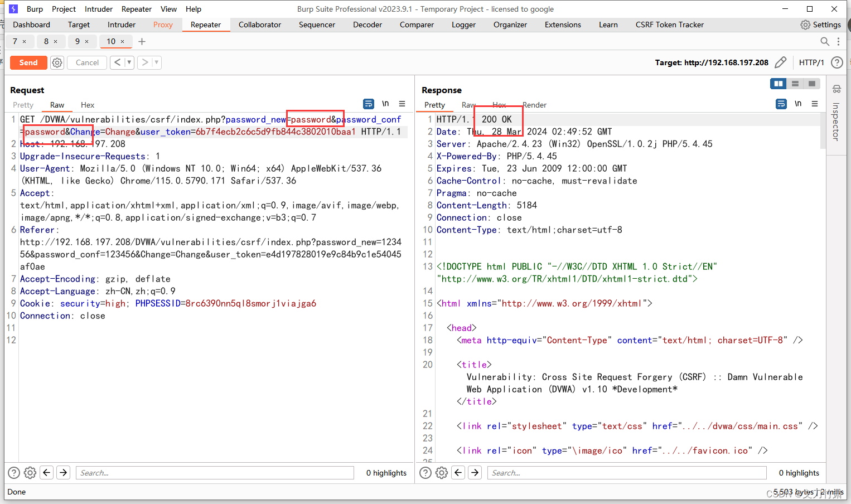The height and width of the screenshot is (504, 851).
Task: Open the Proxy tool tab
Action: (x=163, y=25)
